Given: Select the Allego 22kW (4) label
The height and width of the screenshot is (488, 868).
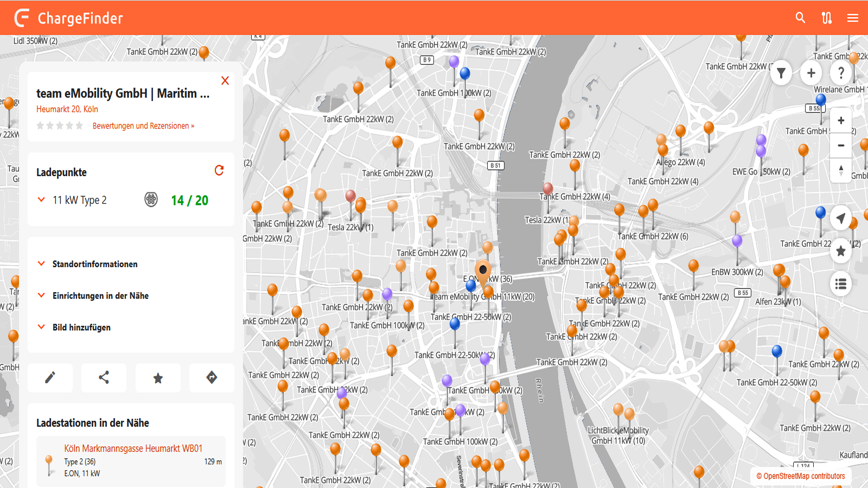Looking at the screenshot, I should 680,162.
